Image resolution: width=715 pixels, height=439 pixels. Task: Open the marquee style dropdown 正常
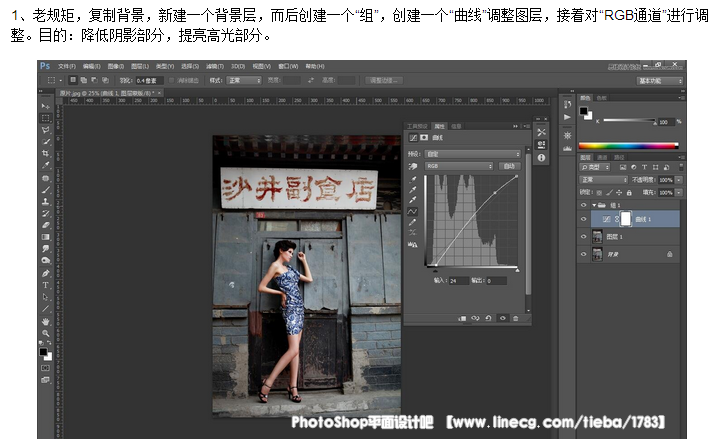pos(244,80)
